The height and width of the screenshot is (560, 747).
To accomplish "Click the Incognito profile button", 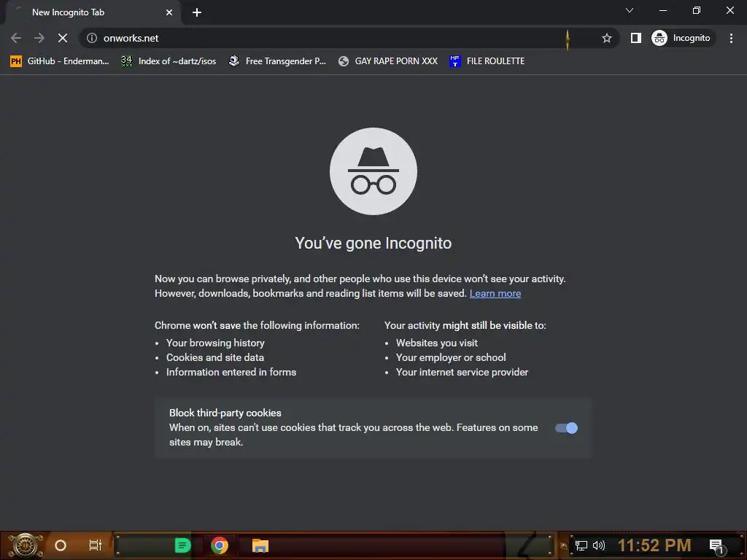I will tap(681, 38).
